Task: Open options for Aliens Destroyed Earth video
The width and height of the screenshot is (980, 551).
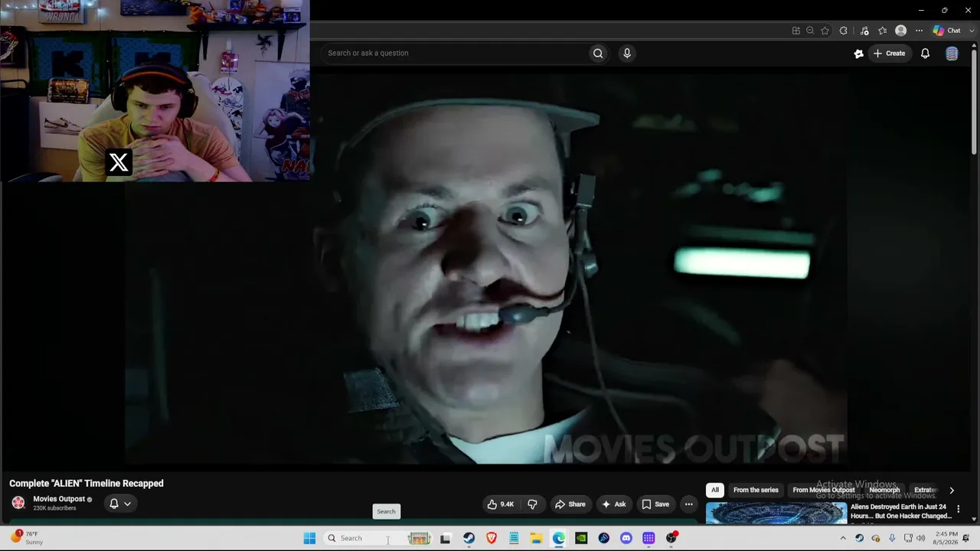Action: tap(958, 509)
